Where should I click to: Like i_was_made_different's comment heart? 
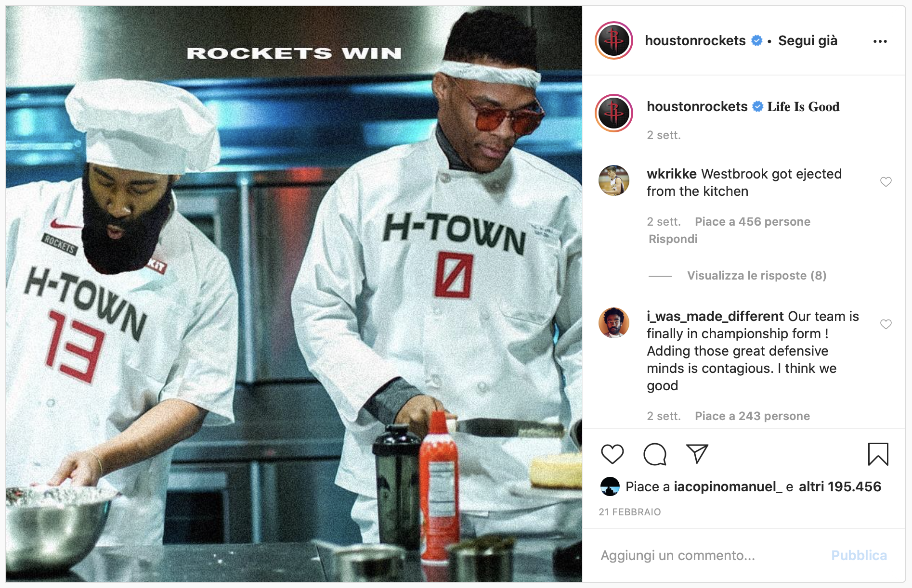click(x=886, y=324)
